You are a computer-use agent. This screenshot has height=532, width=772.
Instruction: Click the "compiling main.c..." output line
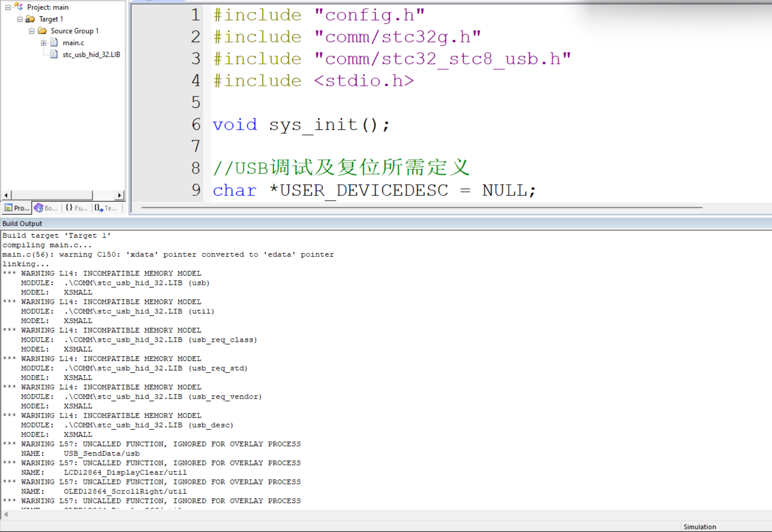47,245
